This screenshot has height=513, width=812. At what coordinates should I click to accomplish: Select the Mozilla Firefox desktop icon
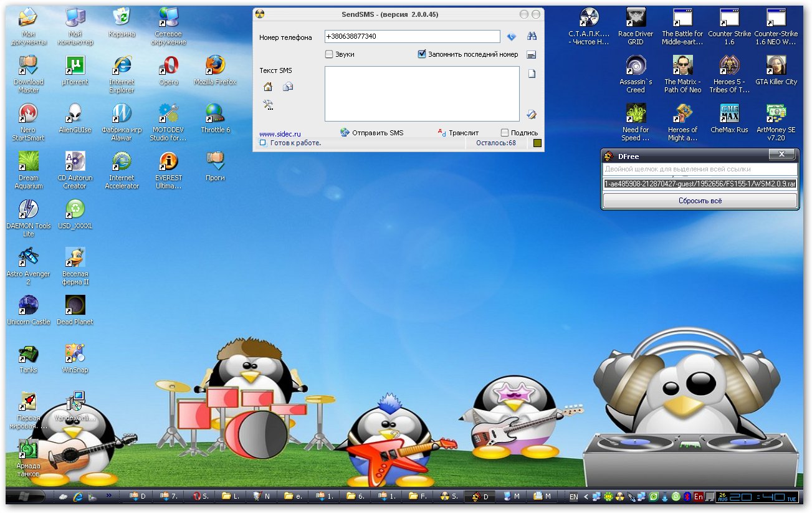215,70
